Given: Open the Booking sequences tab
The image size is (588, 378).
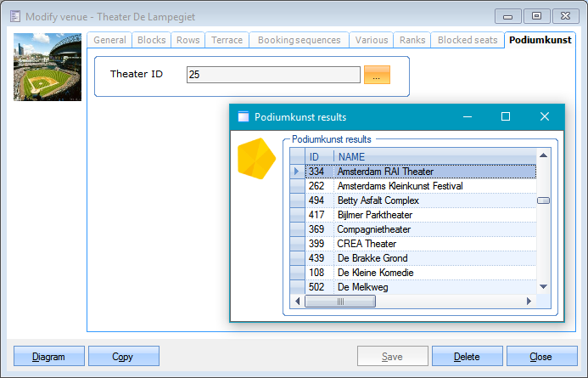Looking at the screenshot, I should click(300, 40).
